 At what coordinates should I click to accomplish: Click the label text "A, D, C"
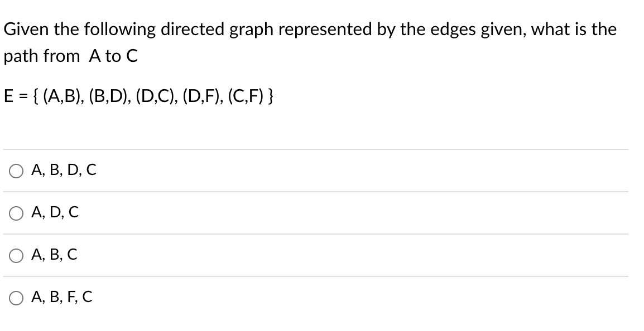[55, 213]
